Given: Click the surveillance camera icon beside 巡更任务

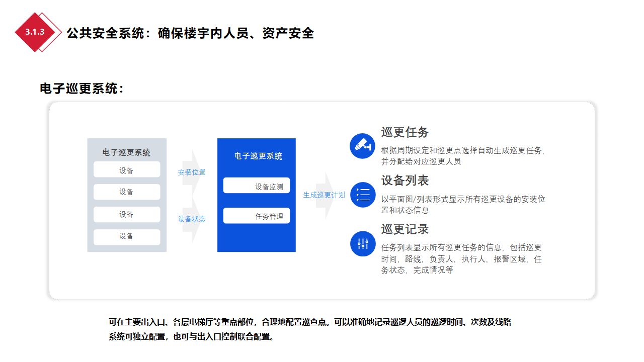Looking at the screenshot, I should click(x=363, y=146).
